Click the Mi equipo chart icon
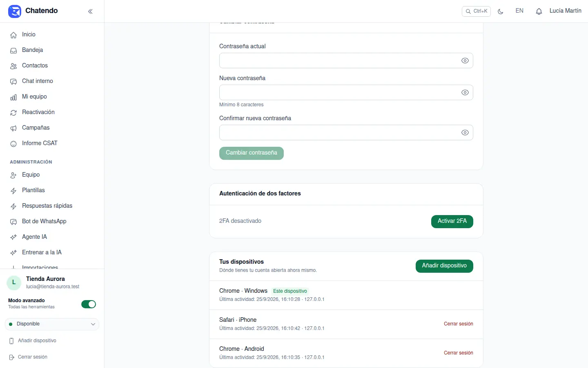 point(13,97)
